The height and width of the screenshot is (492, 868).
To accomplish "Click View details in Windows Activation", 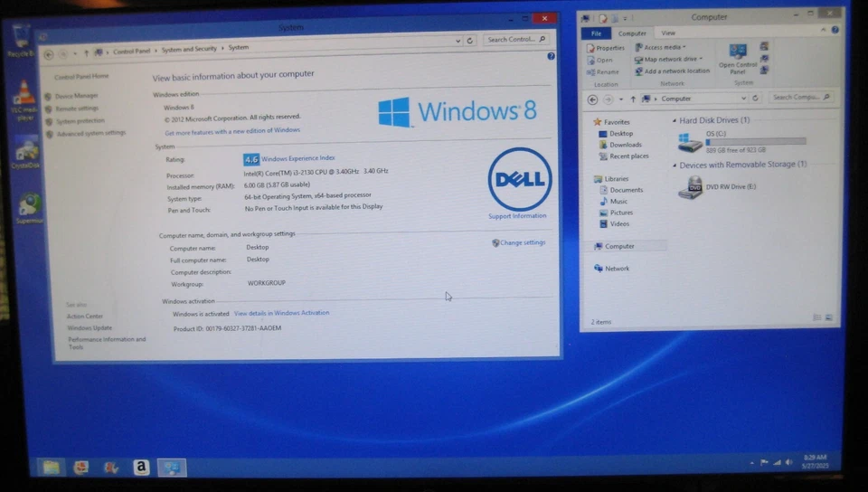I will (x=281, y=313).
